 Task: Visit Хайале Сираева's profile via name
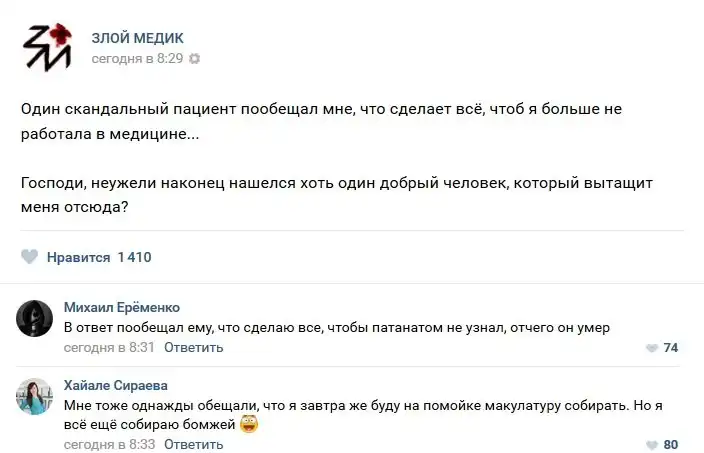[116, 385]
